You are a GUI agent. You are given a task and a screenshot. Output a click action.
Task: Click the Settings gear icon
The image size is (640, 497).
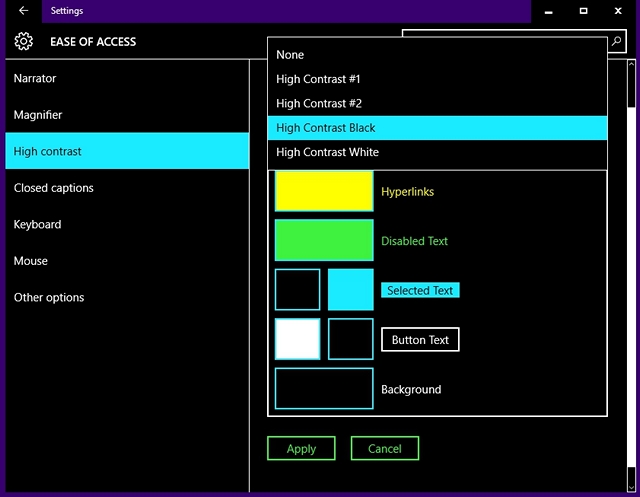pos(24,41)
